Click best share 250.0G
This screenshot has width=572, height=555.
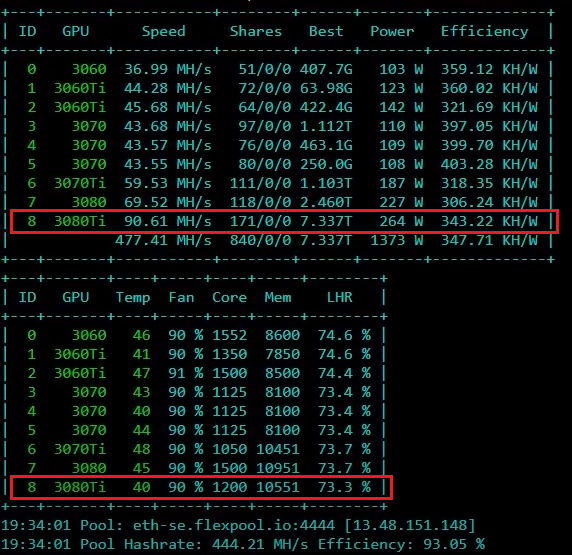(326, 164)
